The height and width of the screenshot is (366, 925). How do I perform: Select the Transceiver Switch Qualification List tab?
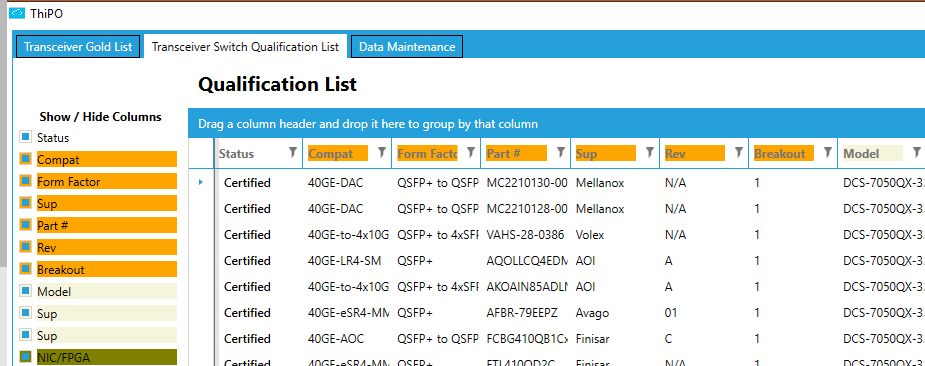[x=245, y=47]
